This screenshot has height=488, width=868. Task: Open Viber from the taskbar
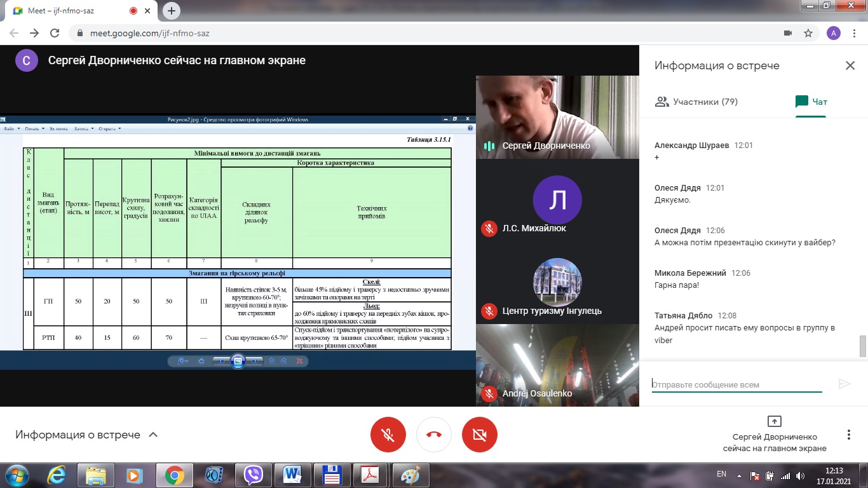click(x=254, y=475)
